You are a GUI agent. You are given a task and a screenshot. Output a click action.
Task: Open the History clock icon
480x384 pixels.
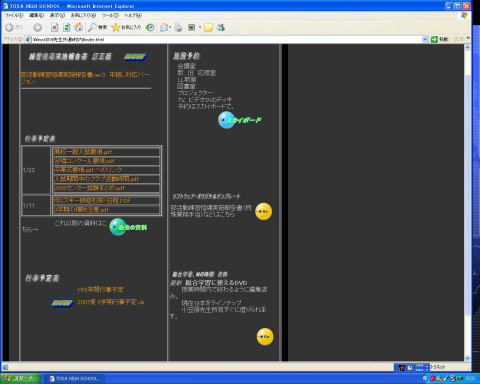150,28
